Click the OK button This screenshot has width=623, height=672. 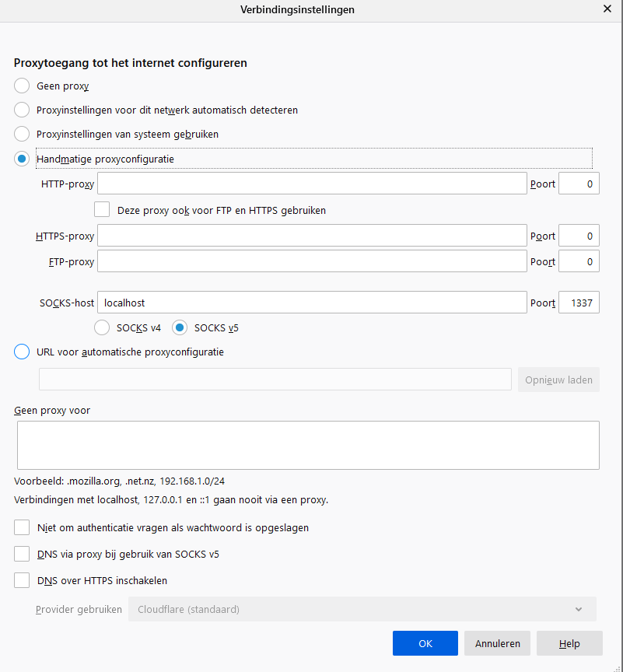click(425, 643)
